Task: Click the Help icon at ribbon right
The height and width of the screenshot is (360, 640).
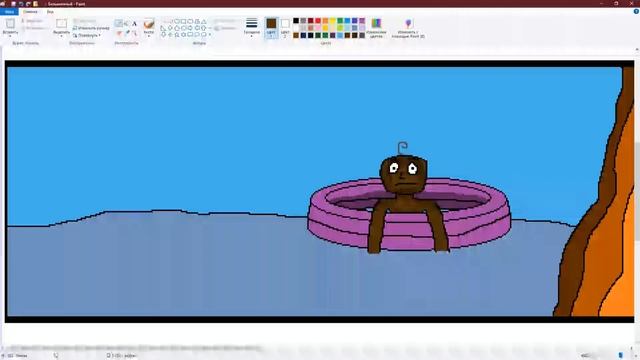Action: pyautogui.click(x=636, y=12)
